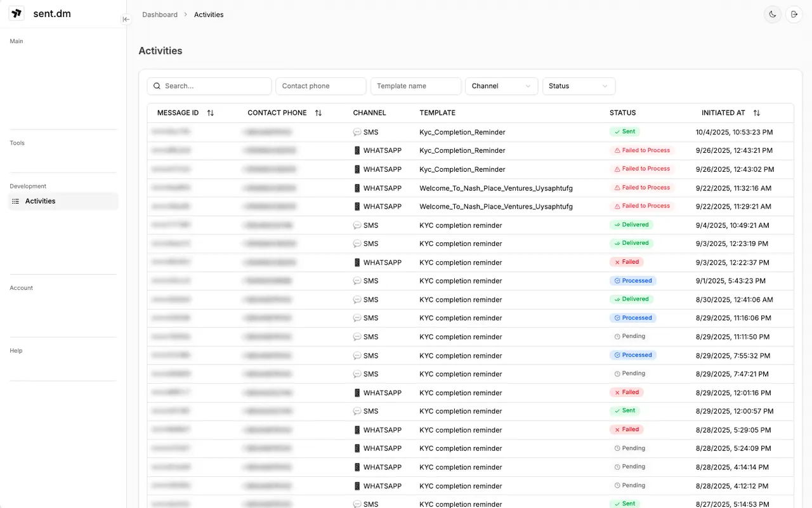The image size is (812, 508).
Task: Click Processed badge at 8/29/2025 11:16:06 PM
Action: (x=633, y=318)
